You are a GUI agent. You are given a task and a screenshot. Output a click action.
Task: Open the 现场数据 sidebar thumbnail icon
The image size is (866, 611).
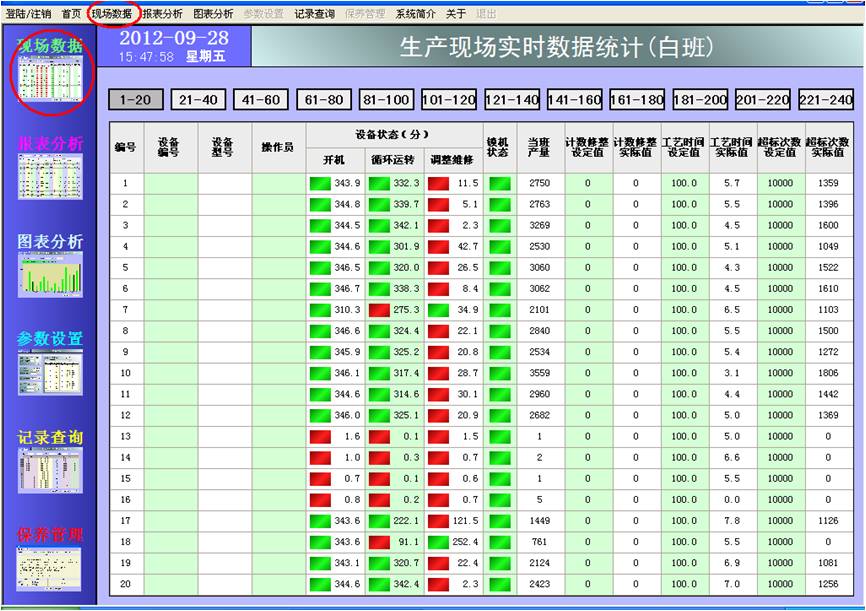click(50, 80)
